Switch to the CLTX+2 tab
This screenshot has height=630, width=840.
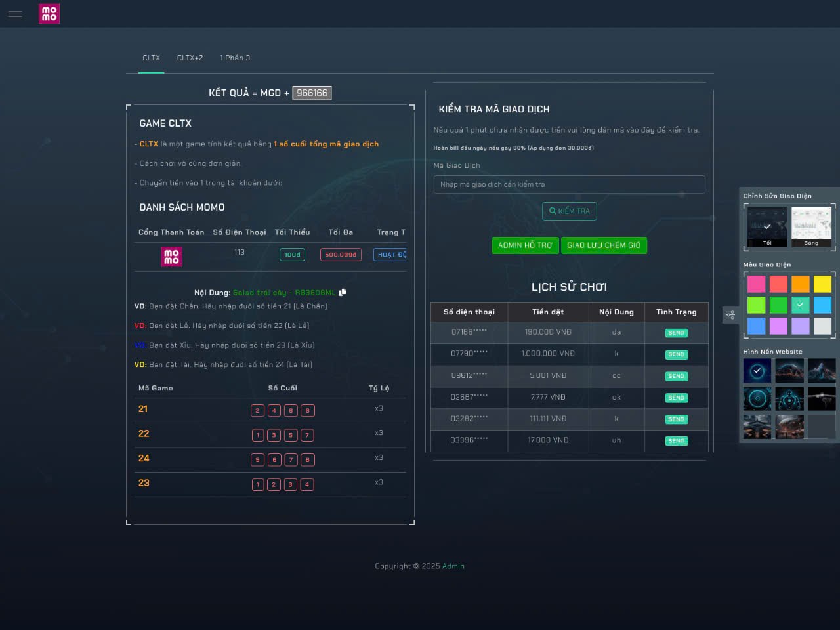coord(190,58)
